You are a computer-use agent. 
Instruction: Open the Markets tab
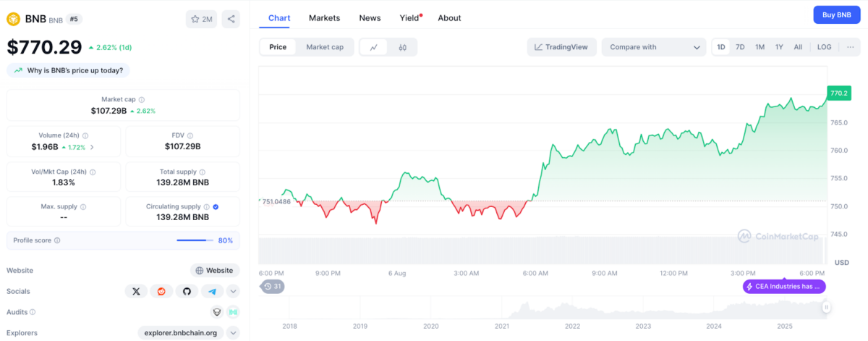pyautogui.click(x=324, y=18)
